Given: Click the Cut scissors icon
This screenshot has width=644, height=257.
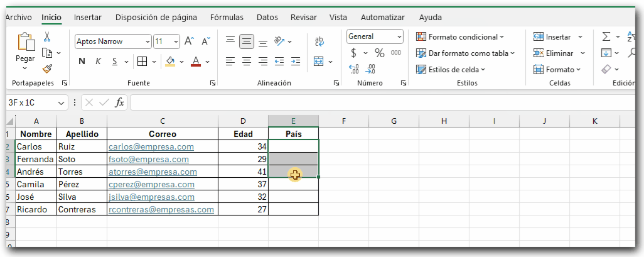Looking at the screenshot, I should coord(47,37).
